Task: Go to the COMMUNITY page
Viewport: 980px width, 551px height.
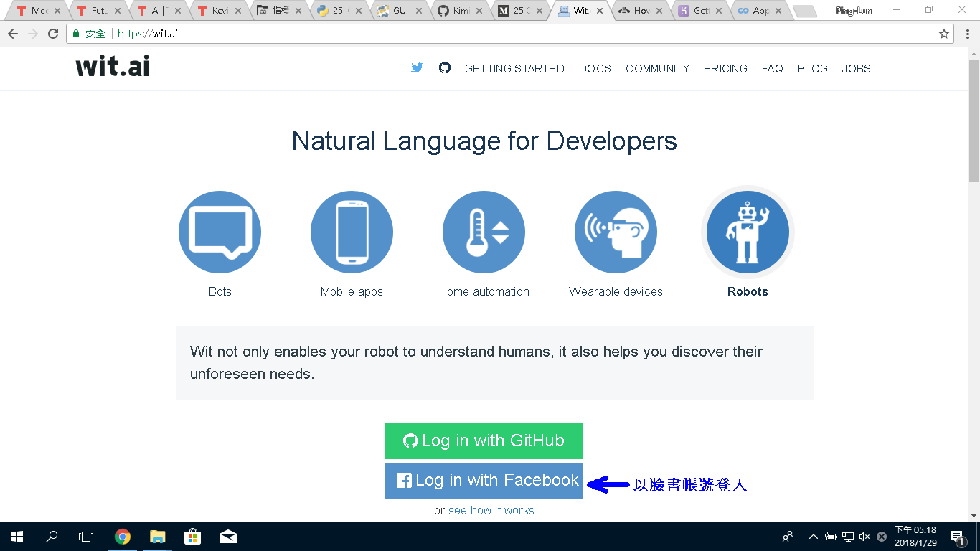Action: [657, 69]
